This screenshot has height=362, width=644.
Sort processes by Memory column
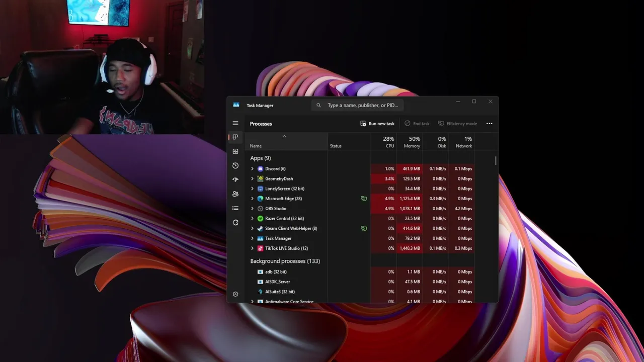click(410, 141)
